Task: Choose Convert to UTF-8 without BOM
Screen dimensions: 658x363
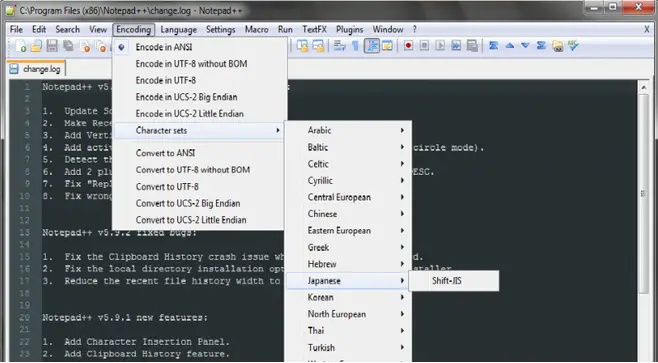Action: click(200, 170)
